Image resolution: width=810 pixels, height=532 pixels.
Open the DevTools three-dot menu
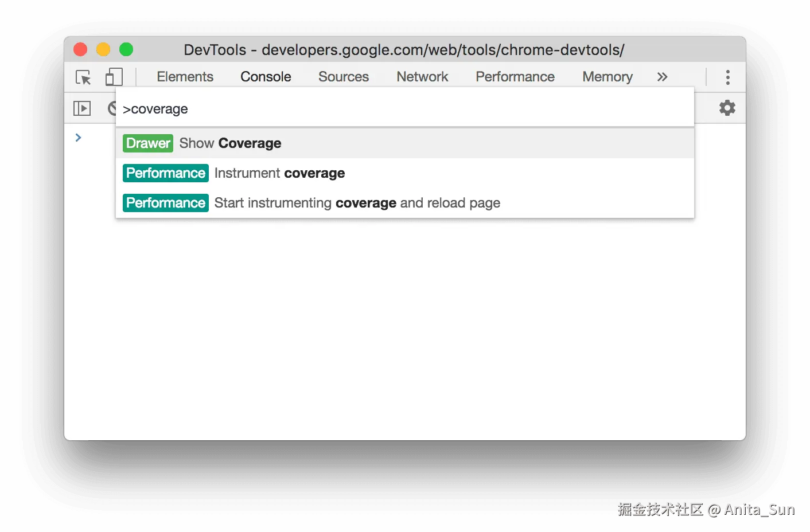[727, 77]
